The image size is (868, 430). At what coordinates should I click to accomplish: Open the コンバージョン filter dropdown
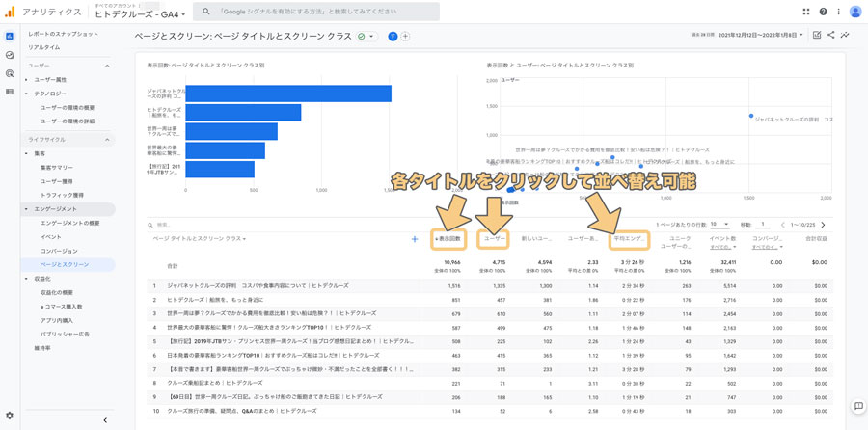(768, 247)
